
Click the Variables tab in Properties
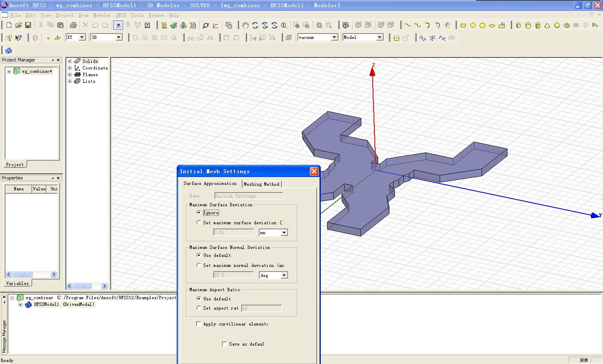click(x=18, y=283)
